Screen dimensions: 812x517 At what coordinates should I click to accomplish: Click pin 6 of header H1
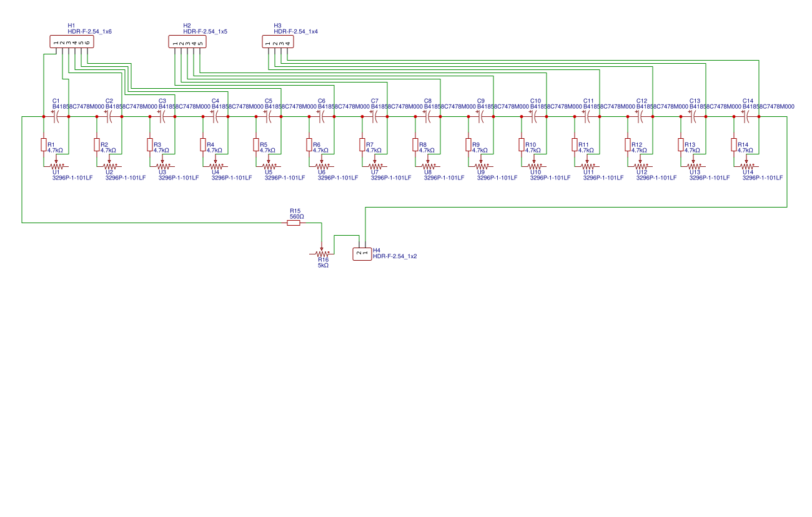coord(88,50)
